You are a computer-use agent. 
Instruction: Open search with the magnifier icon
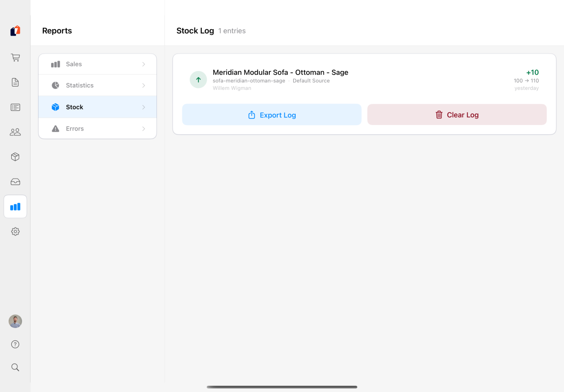click(15, 367)
